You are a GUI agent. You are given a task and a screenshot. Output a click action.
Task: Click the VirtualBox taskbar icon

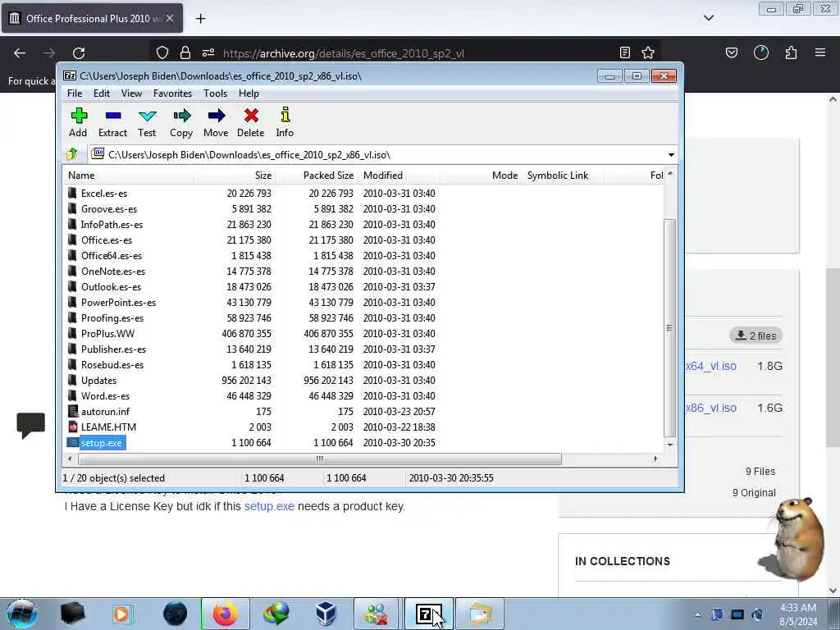coord(326,614)
